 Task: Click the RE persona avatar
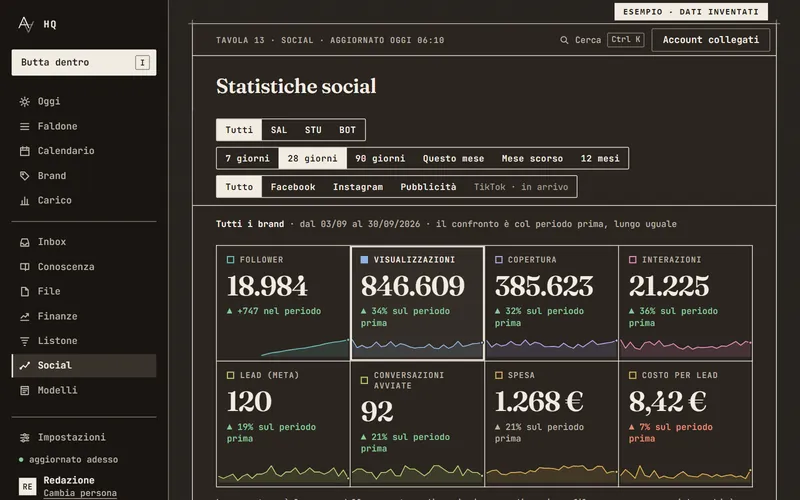click(27, 486)
